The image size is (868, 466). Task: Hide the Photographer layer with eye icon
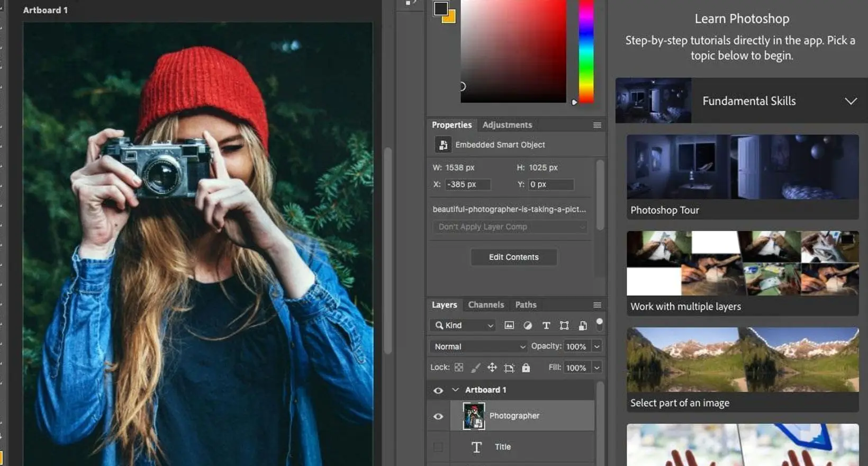click(x=438, y=416)
